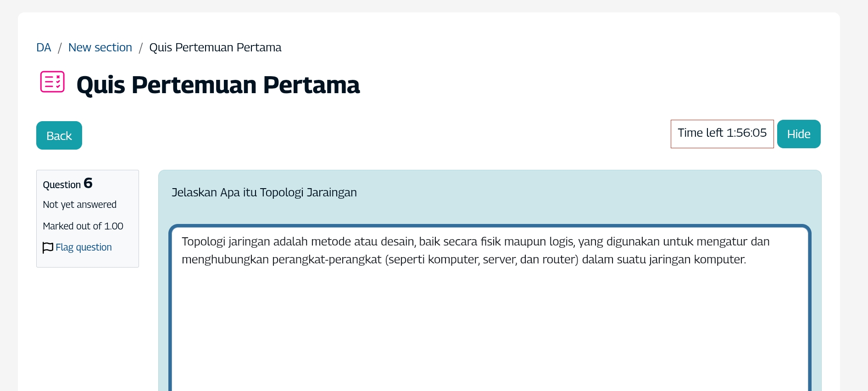Click the word Question in the info panel
The height and width of the screenshot is (391, 868).
coord(61,184)
